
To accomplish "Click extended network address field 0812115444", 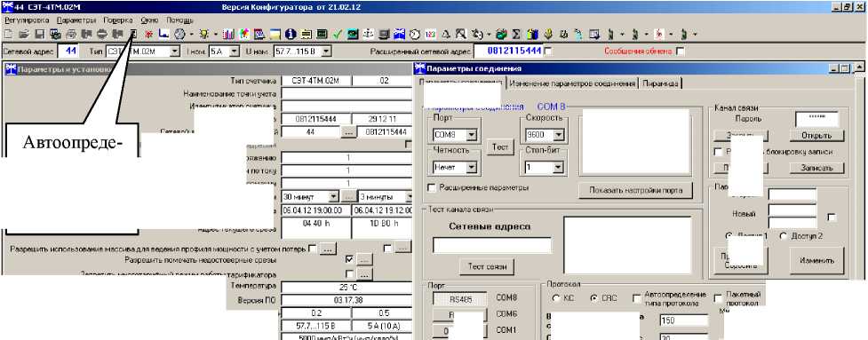I will click(508, 51).
